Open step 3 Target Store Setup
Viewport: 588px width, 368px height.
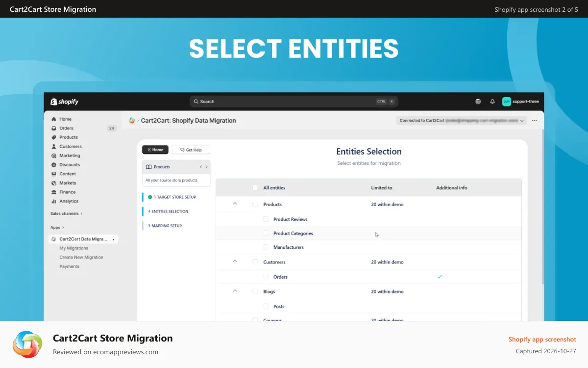click(175, 197)
